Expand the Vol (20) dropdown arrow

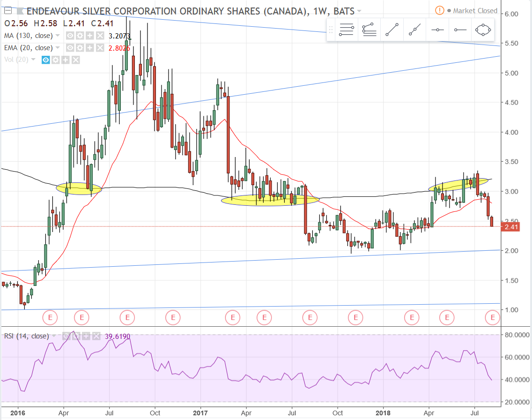click(x=33, y=60)
